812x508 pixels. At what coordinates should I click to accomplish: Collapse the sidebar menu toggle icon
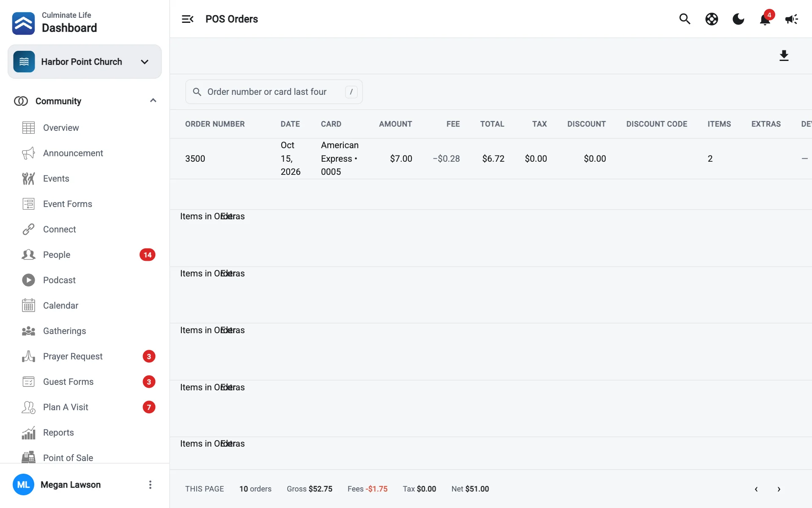pos(187,19)
